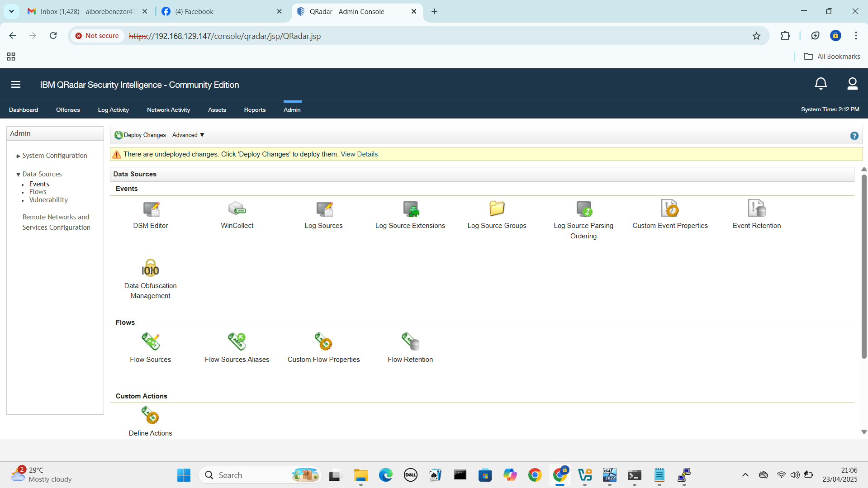Open the tab search dropdown chevron
Image resolution: width=868 pixels, height=488 pixels.
(x=11, y=12)
